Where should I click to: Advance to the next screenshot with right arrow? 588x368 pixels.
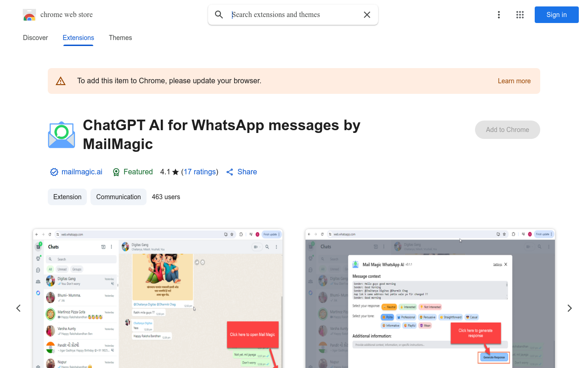click(570, 308)
